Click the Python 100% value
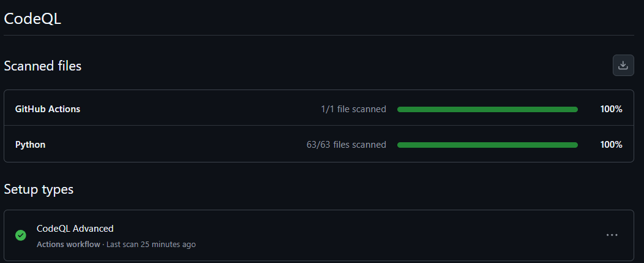Screen dimensions: 644x263 click(611, 145)
